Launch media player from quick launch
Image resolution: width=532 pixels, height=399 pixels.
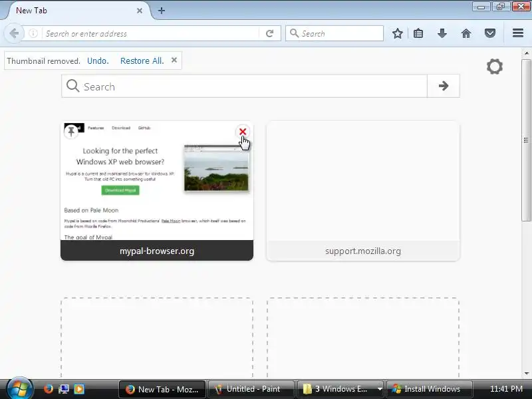(x=79, y=389)
